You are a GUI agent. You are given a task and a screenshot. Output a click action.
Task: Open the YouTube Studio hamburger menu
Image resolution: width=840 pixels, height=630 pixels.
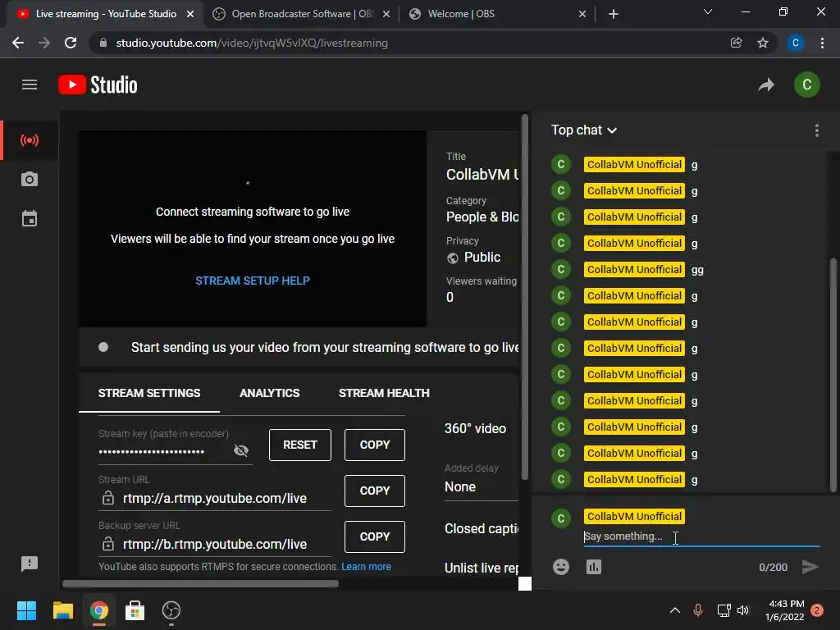click(x=30, y=84)
